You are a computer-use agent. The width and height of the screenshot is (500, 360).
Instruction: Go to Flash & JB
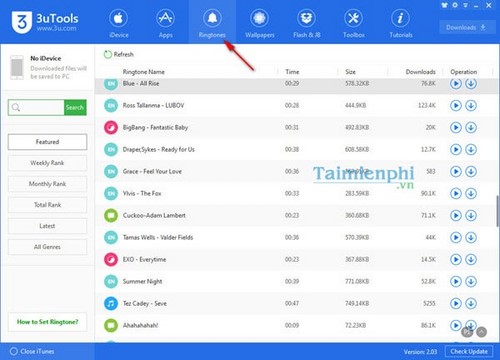pyautogui.click(x=307, y=23)
